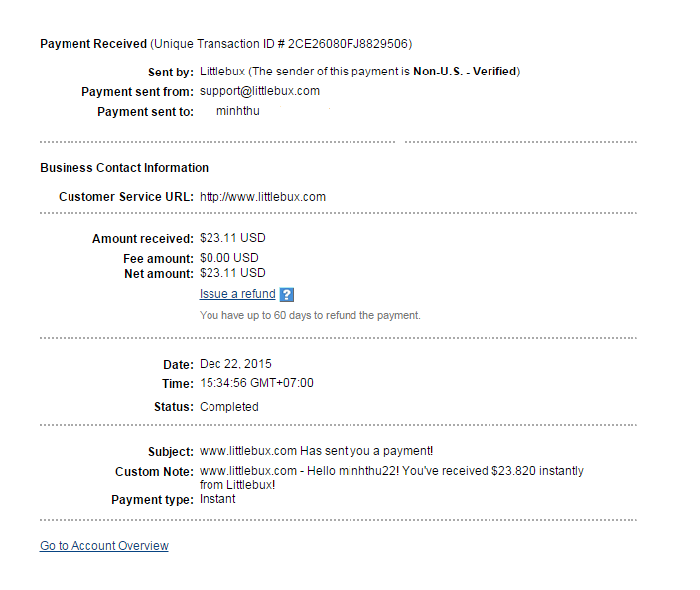Go to Account Overview
Image resolution: width=700 pixels, height=590 pixels.
click(x=104, y=546)
